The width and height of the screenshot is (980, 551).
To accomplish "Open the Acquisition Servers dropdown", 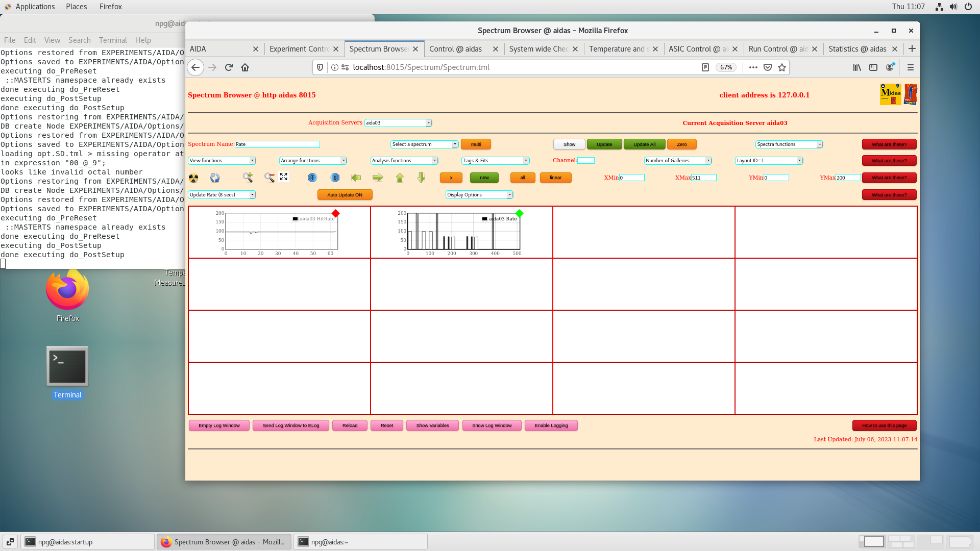I will [x=398, y=123].
